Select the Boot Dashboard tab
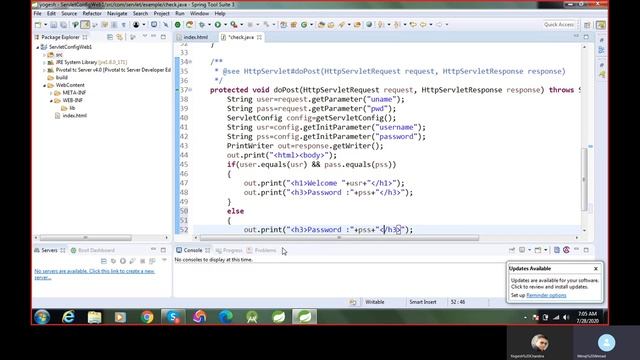The height and width of the screenshot is (360, 640). click(x=93, y=250)
